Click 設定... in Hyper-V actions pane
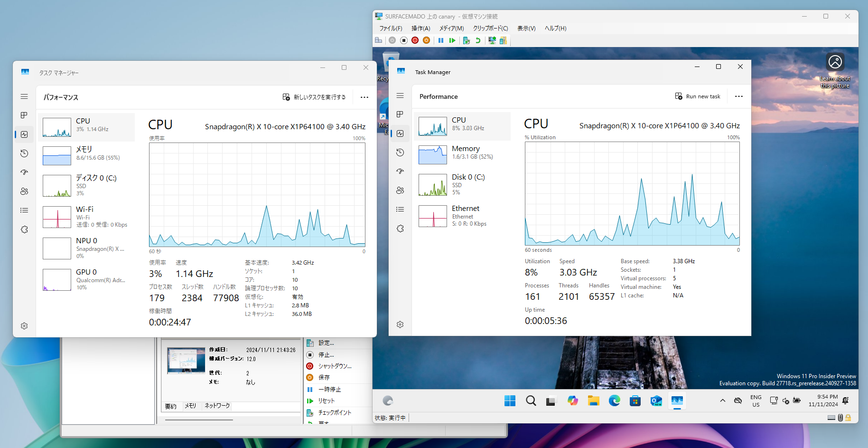Screen dimensions: 868x448 326,343
